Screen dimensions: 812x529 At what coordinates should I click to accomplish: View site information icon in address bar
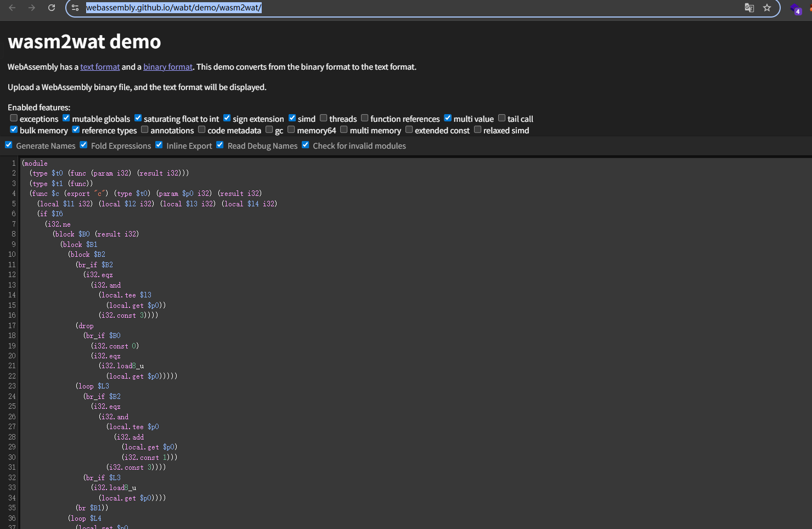75,8
